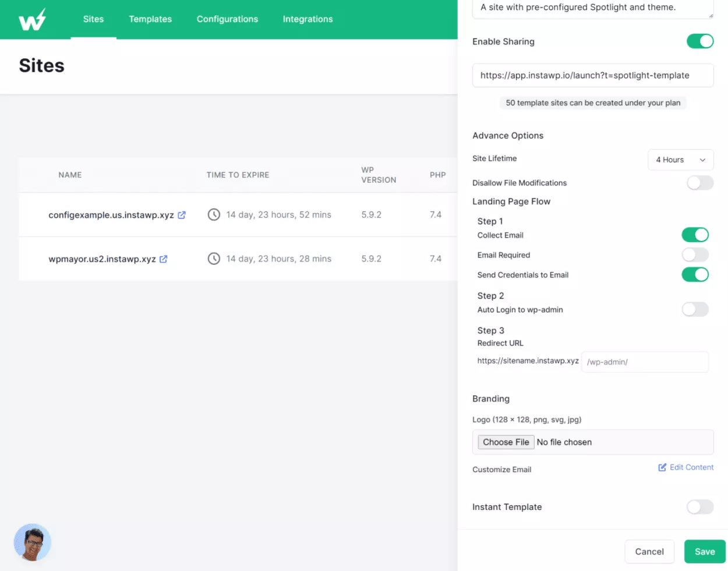Click the TIME TO EXPIRE column header
This screenshot has width=728, height=571.
238,175
